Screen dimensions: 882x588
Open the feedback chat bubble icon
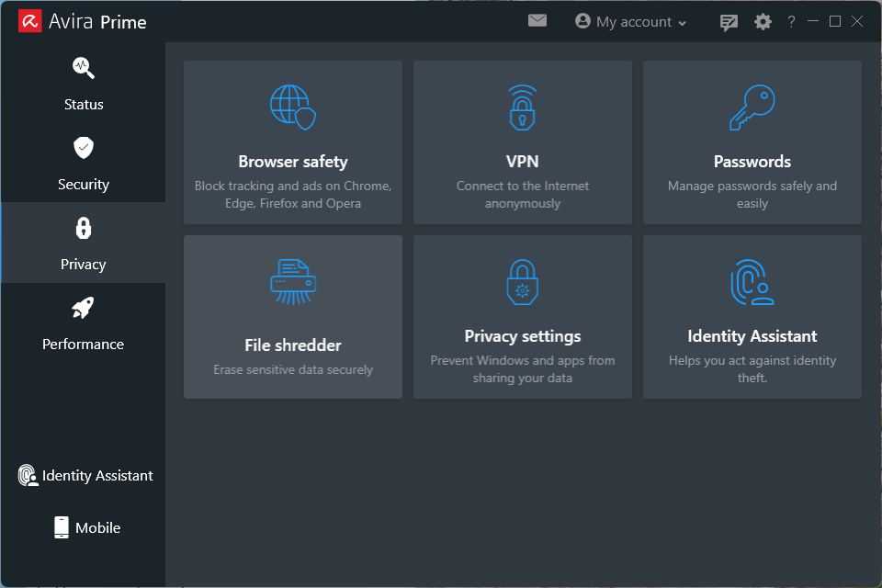[x=729, y=22]
